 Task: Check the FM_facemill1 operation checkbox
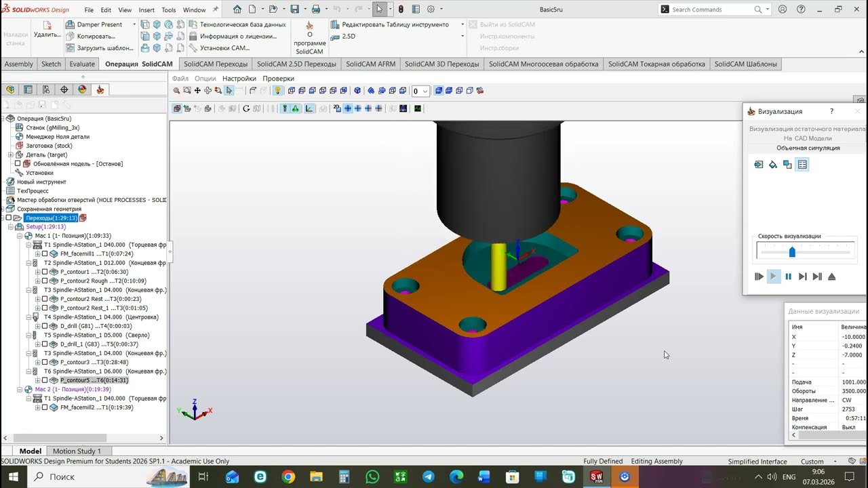click(45, 253)
